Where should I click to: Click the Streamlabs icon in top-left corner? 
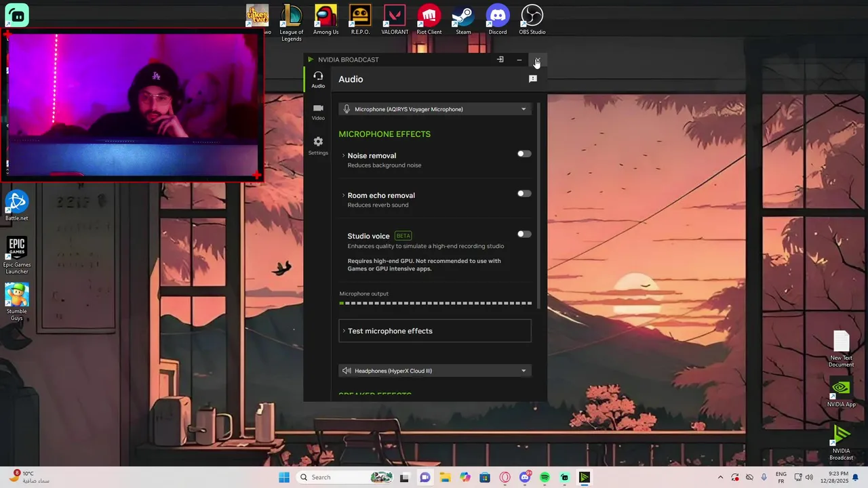tap(16, 14)
